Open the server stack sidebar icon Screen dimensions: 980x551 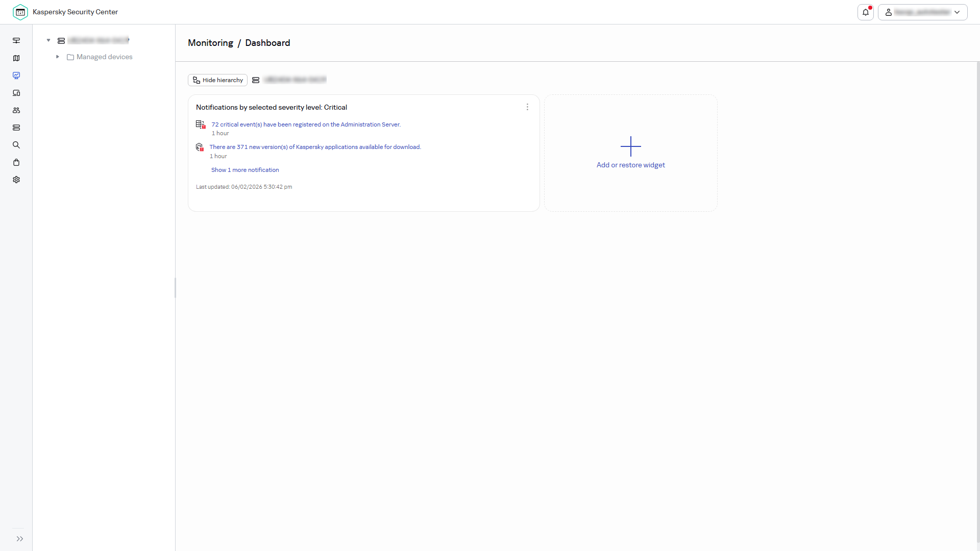[x=16, y=128]
